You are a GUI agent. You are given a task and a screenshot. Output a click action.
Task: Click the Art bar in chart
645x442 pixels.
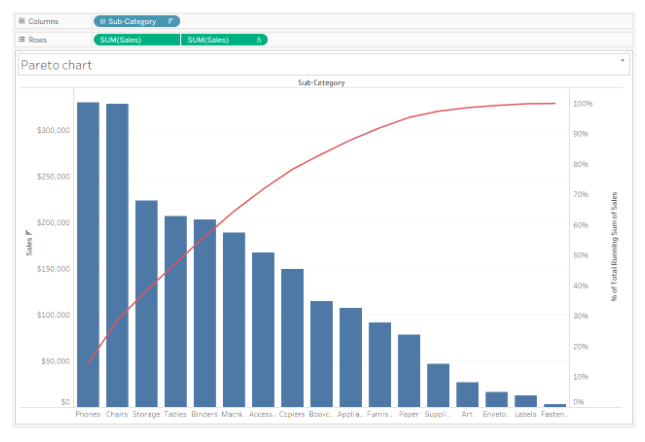467,394
